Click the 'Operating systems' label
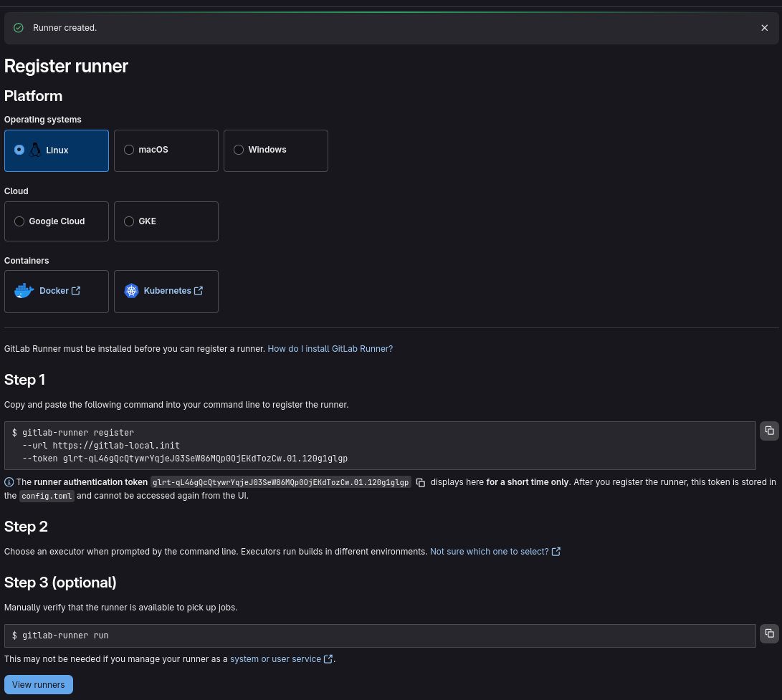 point(43,120)
